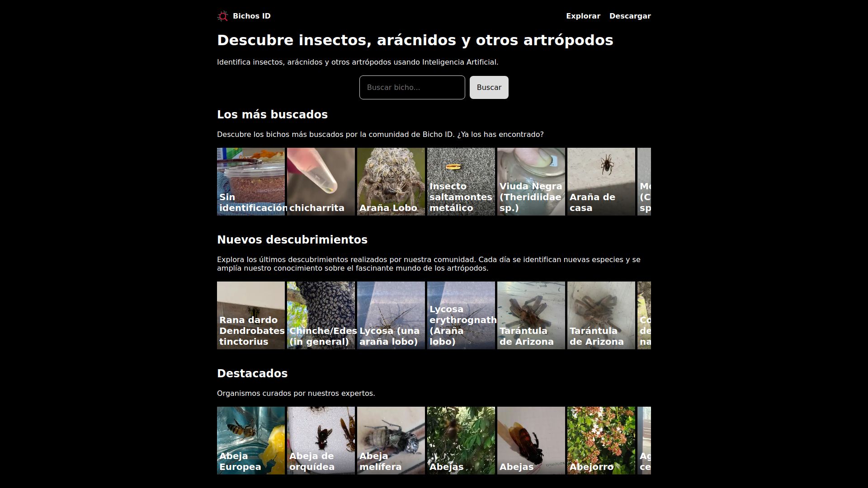Click the Bichos ID site title text
Image resolution: width=868 pixels, height=488 pixels.
point(252,16)
